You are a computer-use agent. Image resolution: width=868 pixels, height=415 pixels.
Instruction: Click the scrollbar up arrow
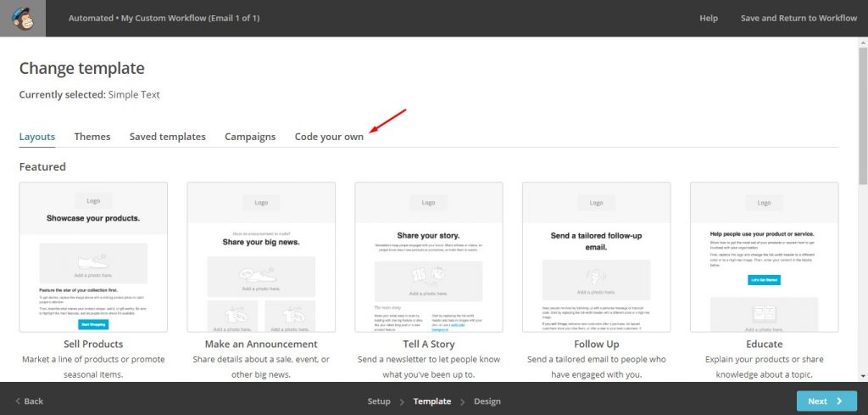[x=863, y=42]
